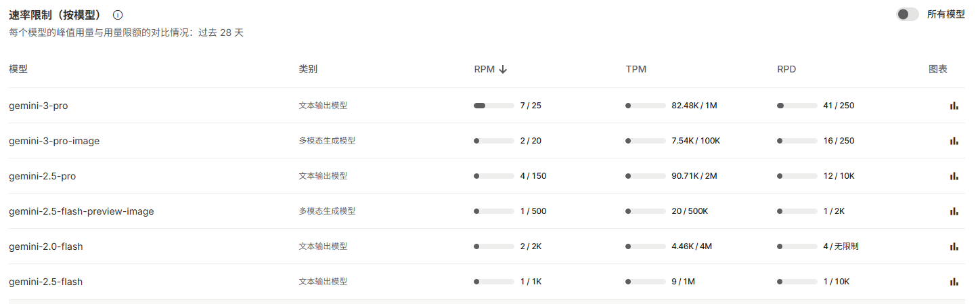Click the 2 / 20 RPM value
Viewport: 980px width, 304px height.
click(531, 141)
